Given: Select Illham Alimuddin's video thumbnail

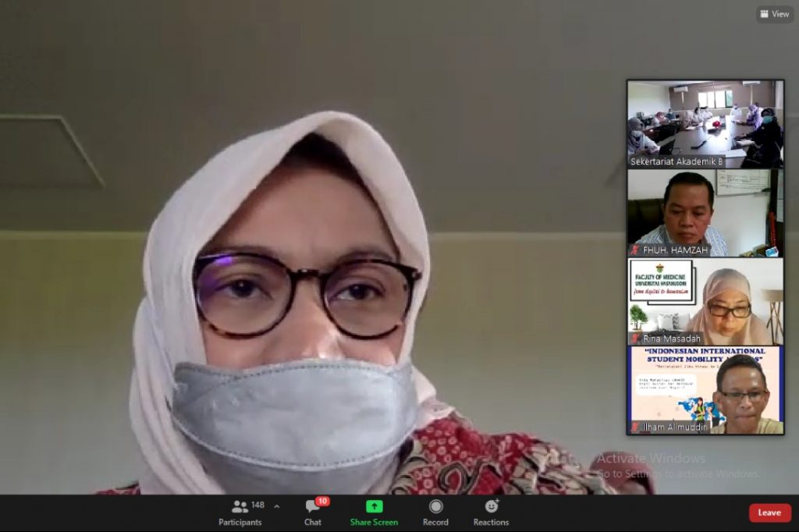Looking at the screenshot, I should tap(704, 390).
